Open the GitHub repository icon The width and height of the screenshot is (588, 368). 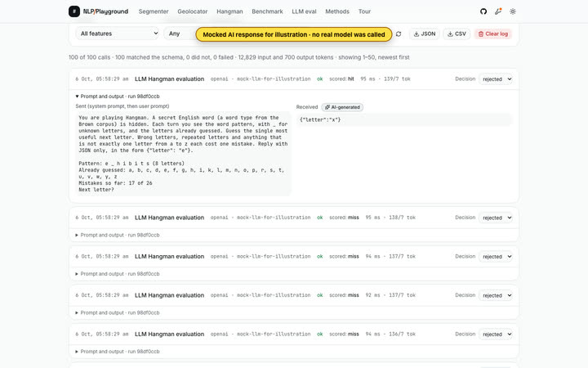[483, 11]
